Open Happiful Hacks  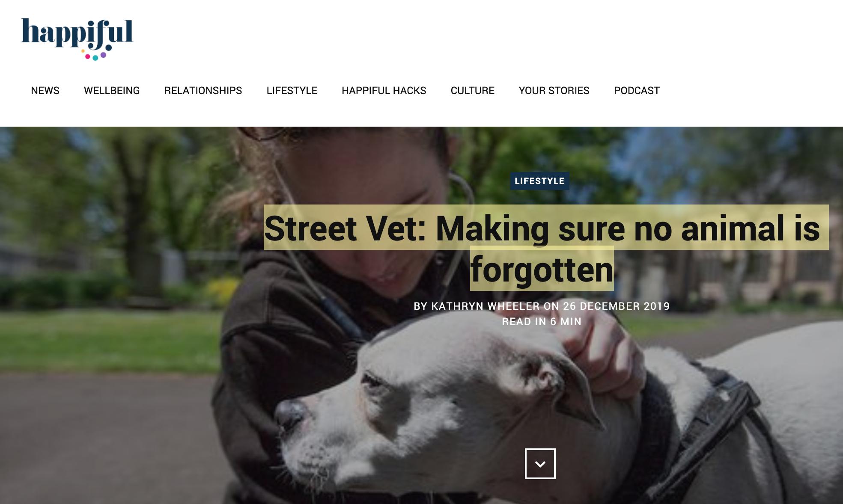click(x=384, y=91)
